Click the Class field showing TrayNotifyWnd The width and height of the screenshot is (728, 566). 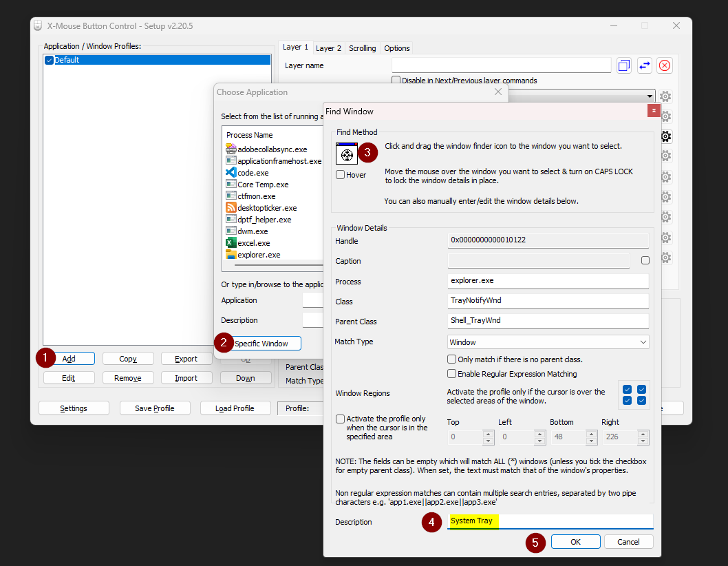pyautogui.click(x=548, y=301)
